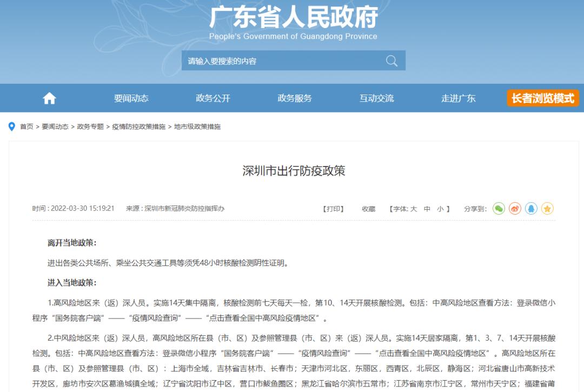Click the 打印 print link
The height and width of the screenshot is (392, 584).
point(334,209)
